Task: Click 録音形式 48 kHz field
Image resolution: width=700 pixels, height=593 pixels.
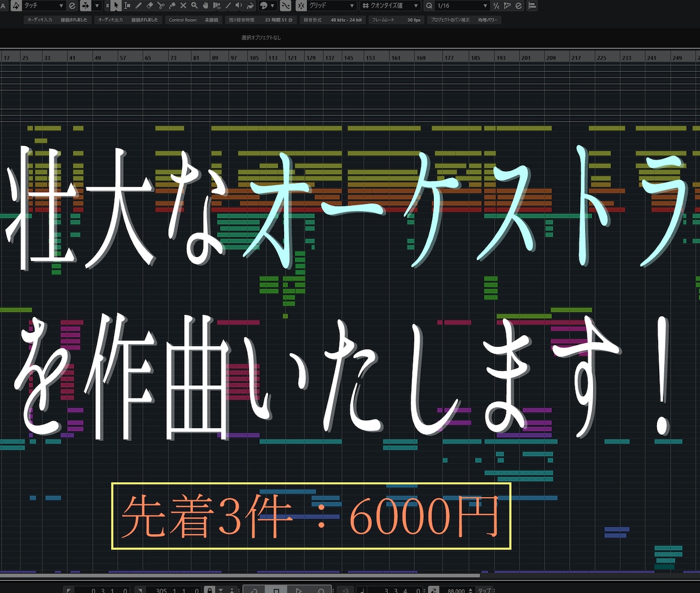Action: point(333,20)
